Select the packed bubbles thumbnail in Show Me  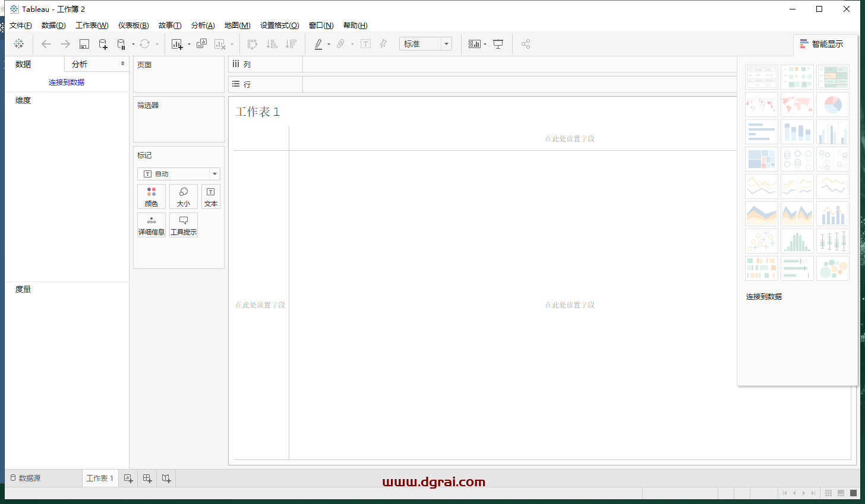833,268
